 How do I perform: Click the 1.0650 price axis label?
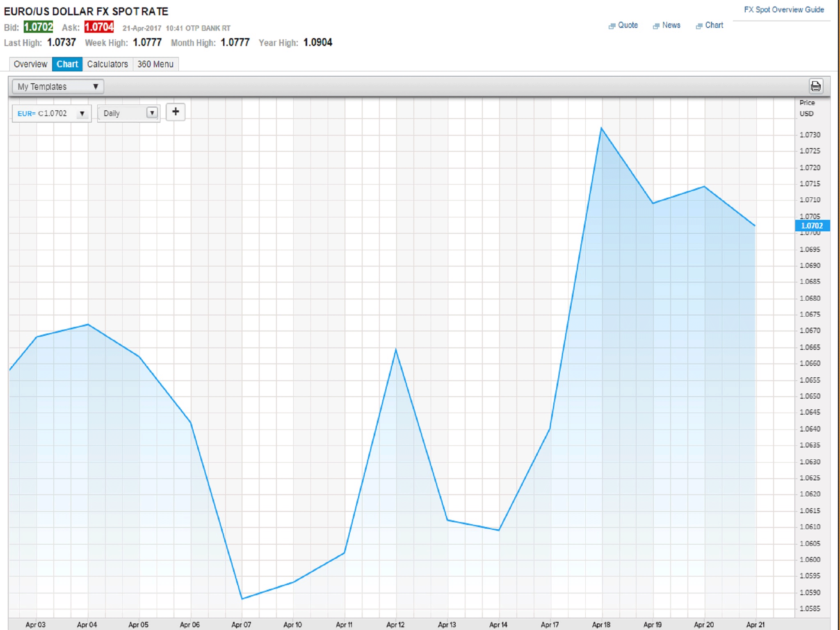[x=810, y=396]
